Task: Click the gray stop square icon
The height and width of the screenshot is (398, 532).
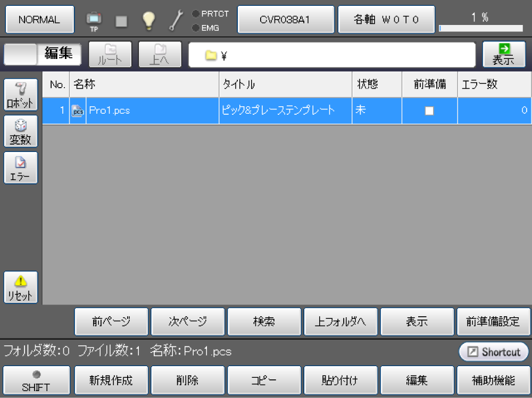Action: (122, 21)
